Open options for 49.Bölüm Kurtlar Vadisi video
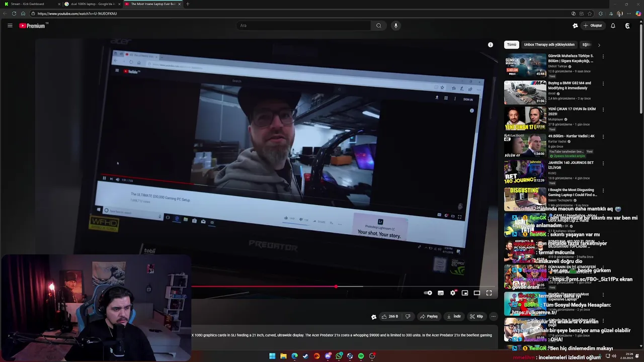The width and height of the screenshot is (644, 362). 603,137
